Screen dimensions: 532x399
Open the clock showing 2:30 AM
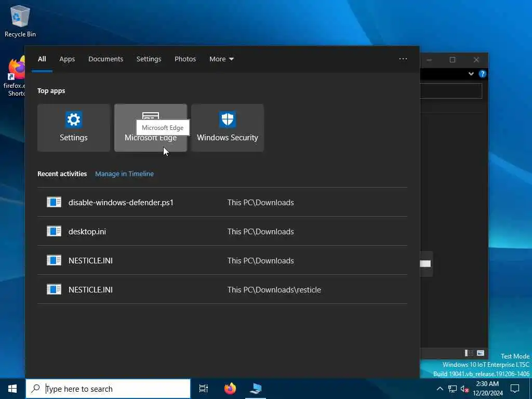coord(487,389)
